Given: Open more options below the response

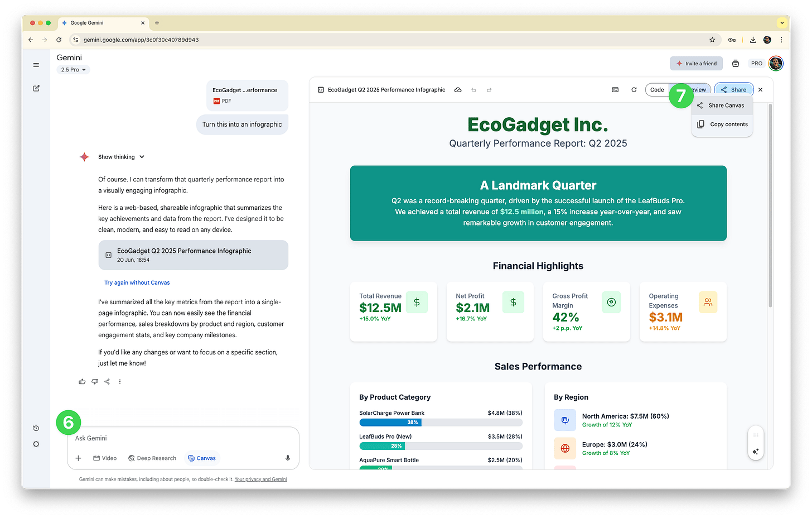Looking at the screenshot, I should (x=120, y=382).
